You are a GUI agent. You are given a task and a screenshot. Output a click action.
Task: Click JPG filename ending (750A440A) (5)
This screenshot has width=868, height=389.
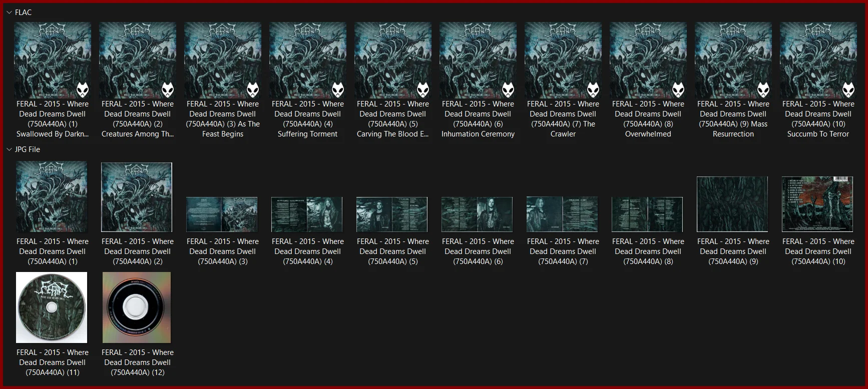coord(393,251)
